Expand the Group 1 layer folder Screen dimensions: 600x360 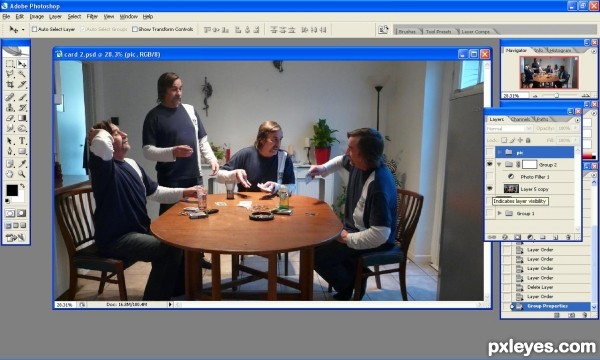coord(499,213)
